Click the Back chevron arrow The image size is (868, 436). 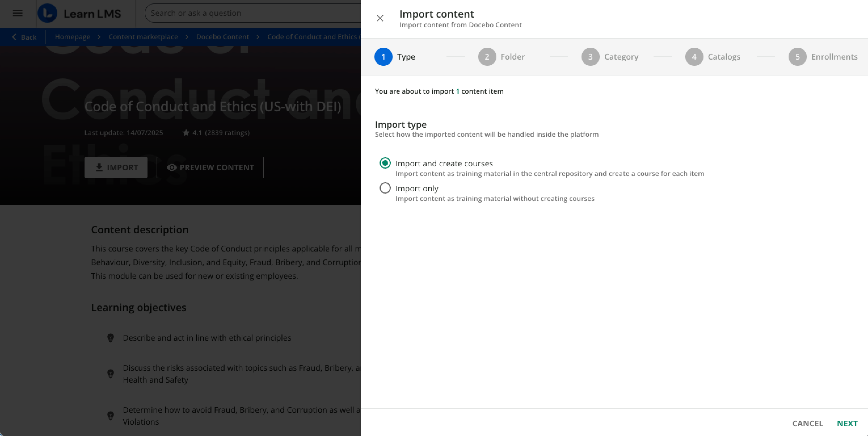click(14, 37)
